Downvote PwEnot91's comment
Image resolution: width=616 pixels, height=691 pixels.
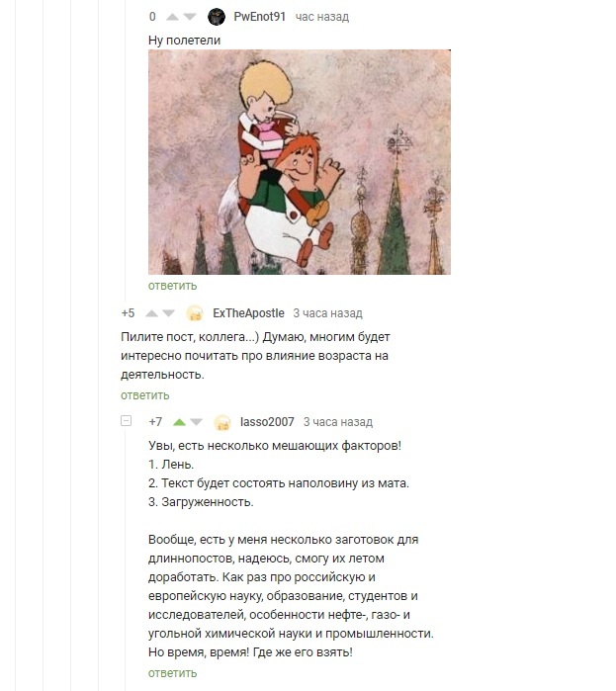[x=190, y=17]
